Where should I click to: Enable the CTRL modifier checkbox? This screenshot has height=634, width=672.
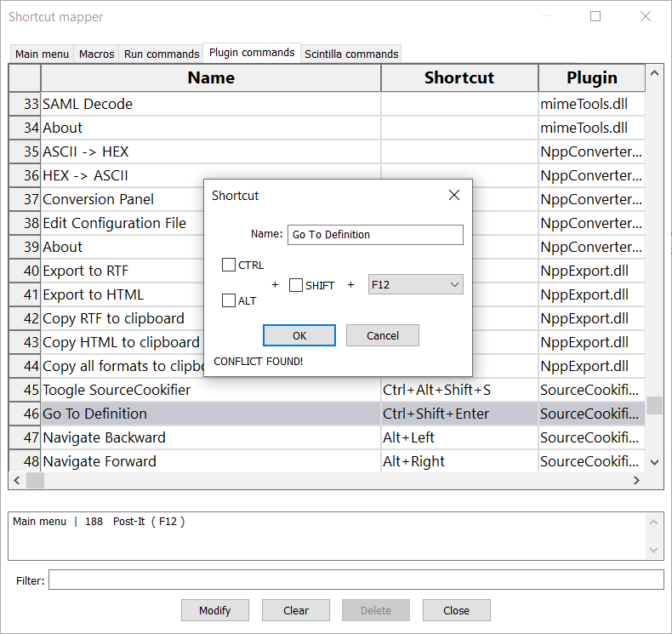[229, 265]
